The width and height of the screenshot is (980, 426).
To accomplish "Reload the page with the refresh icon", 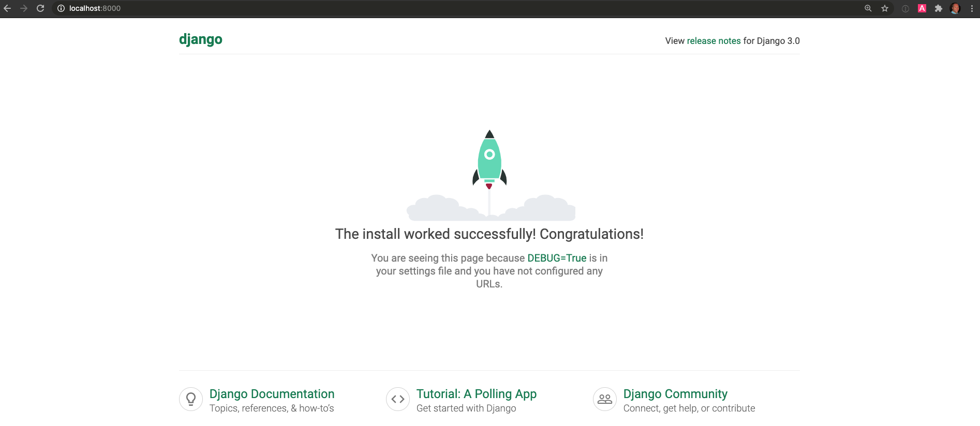I will coord(40,8).
